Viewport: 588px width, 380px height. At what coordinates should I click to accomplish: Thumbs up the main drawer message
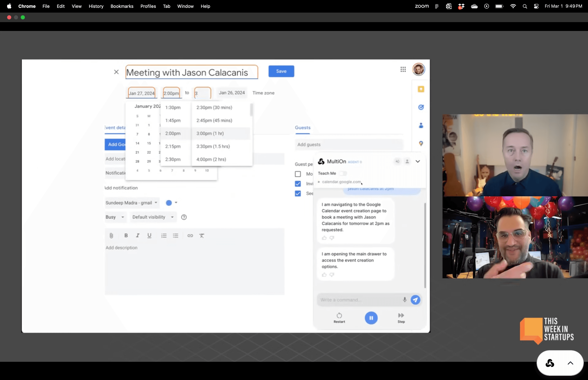coord(324,275)
